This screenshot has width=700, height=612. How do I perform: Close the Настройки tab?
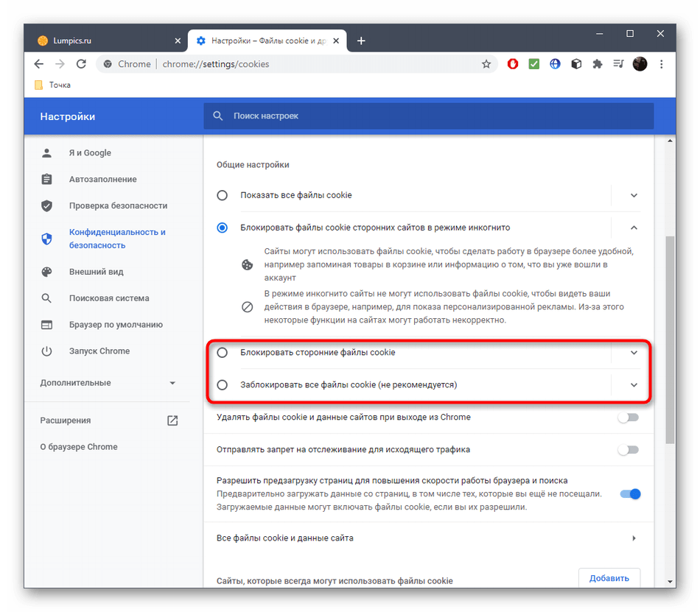(336, 41)
